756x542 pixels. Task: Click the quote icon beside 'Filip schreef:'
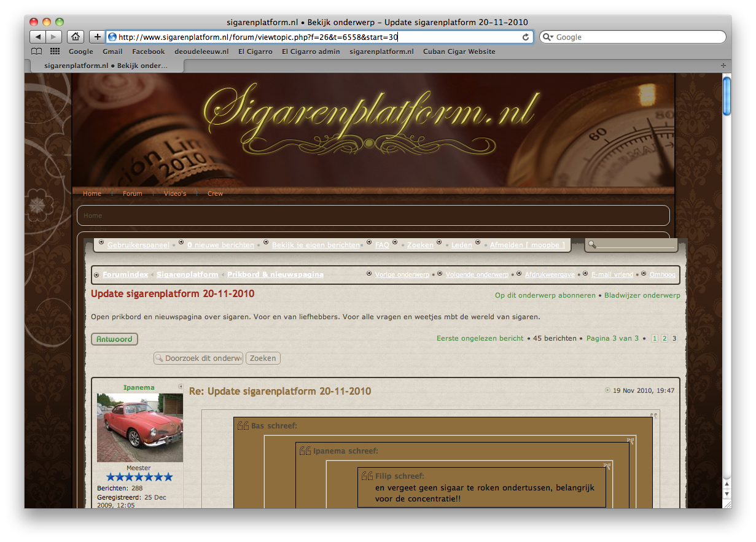367,476
